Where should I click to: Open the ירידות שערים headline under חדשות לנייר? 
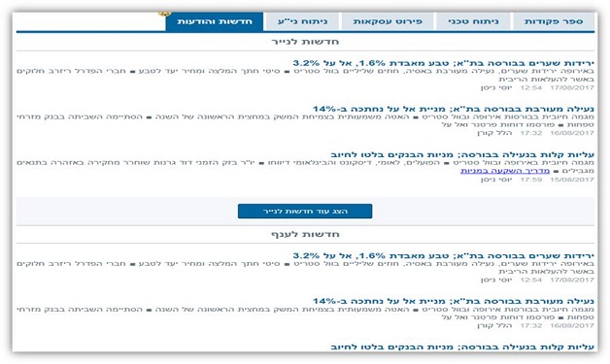[x=444, y=63]
